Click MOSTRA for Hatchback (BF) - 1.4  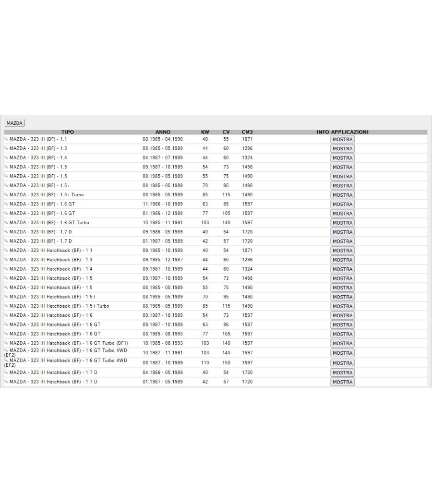pos(342,269)
